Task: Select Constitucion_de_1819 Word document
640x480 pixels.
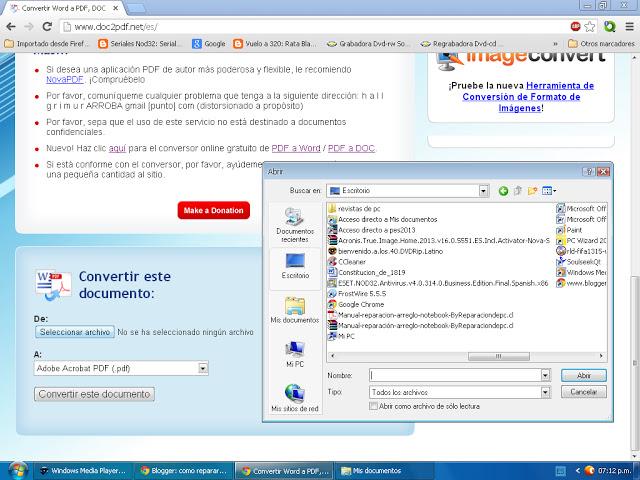Action: [367, 272]
